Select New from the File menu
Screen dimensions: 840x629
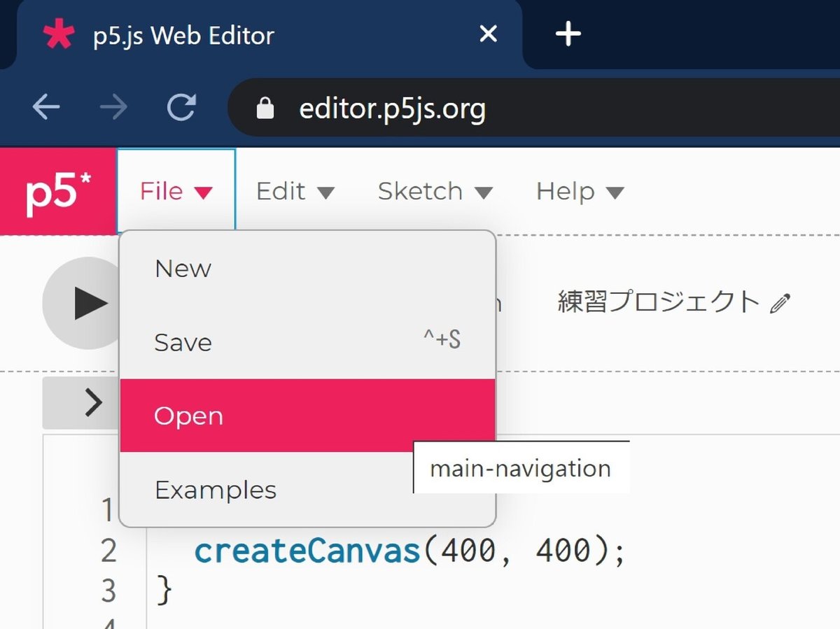(183, 269)
